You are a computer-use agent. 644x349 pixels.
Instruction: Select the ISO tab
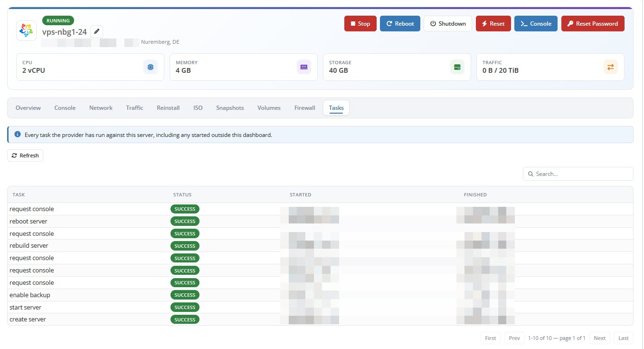198,108
